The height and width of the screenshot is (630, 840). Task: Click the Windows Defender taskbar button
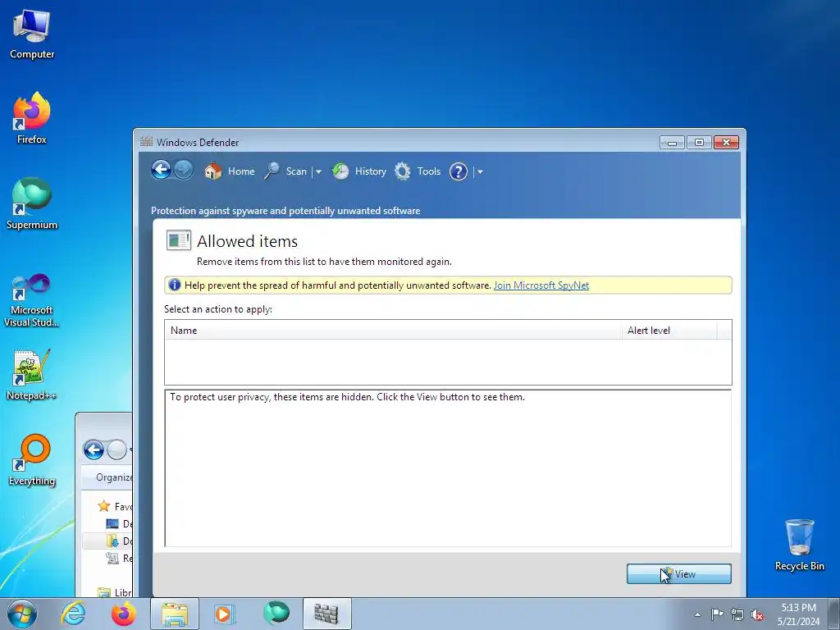click(x=326, y=614)
